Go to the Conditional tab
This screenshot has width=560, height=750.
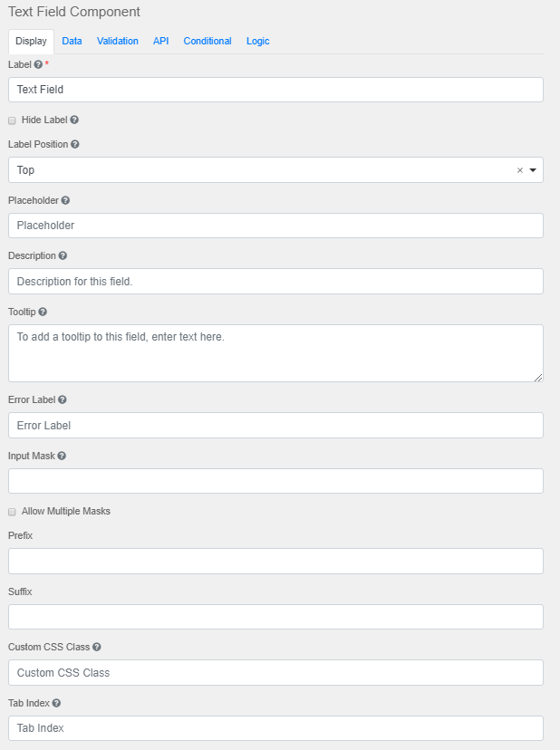(208, 41)
